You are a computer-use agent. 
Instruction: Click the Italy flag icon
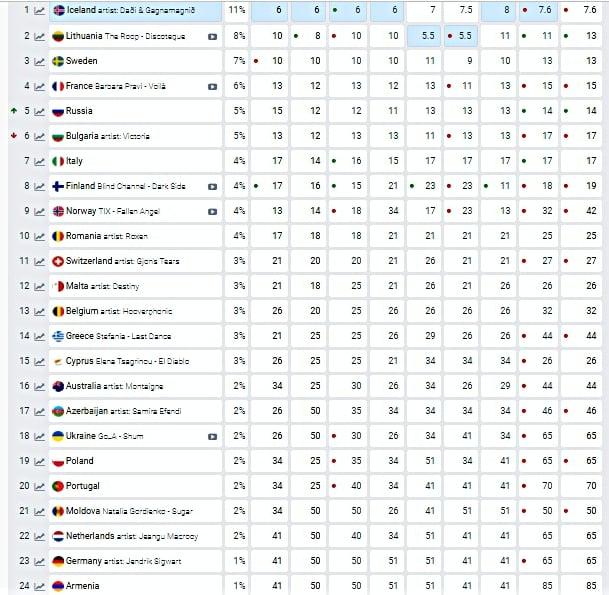58,161
